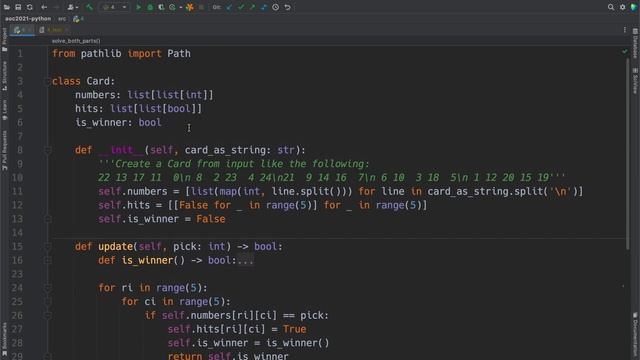Click line number 11 in gutter
640x360 pixels.
point(17,191)
